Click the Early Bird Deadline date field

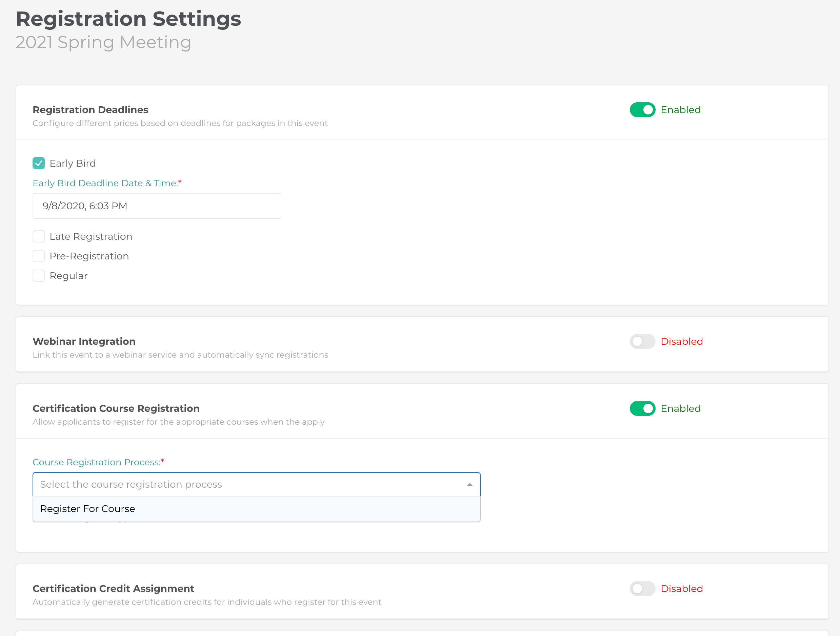coord(157,206)
